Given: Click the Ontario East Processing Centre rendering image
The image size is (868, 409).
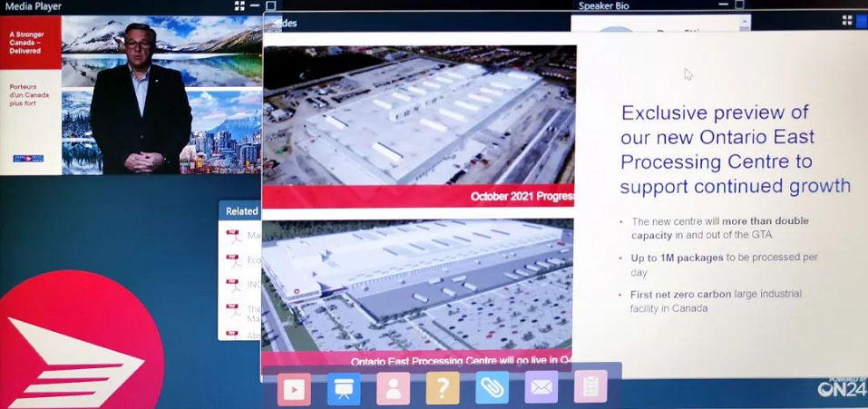Looking at the screenshot, I should (417, 285).
